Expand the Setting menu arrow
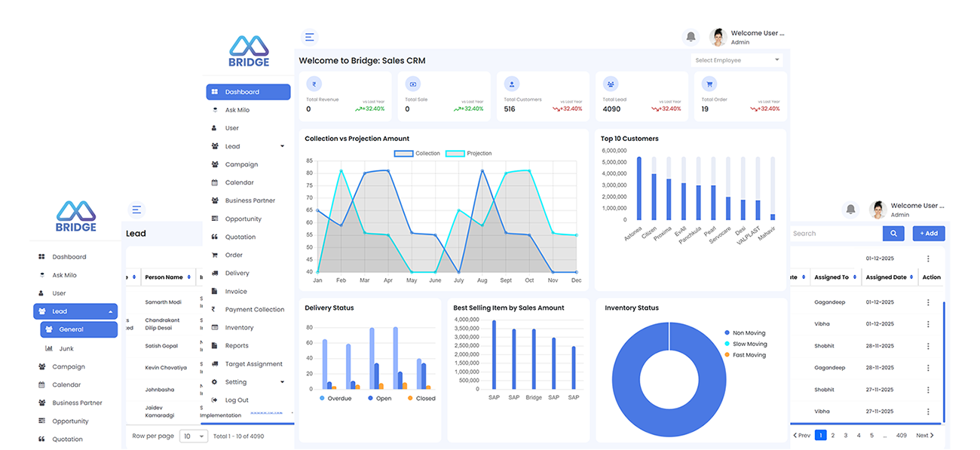 pos(282,382)
